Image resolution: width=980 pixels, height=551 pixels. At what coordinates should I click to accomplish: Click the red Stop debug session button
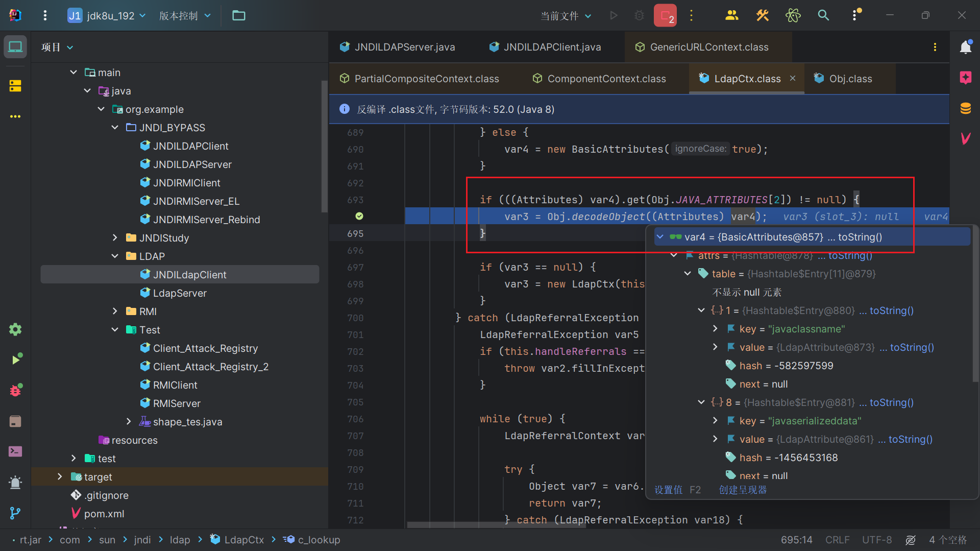665,15
